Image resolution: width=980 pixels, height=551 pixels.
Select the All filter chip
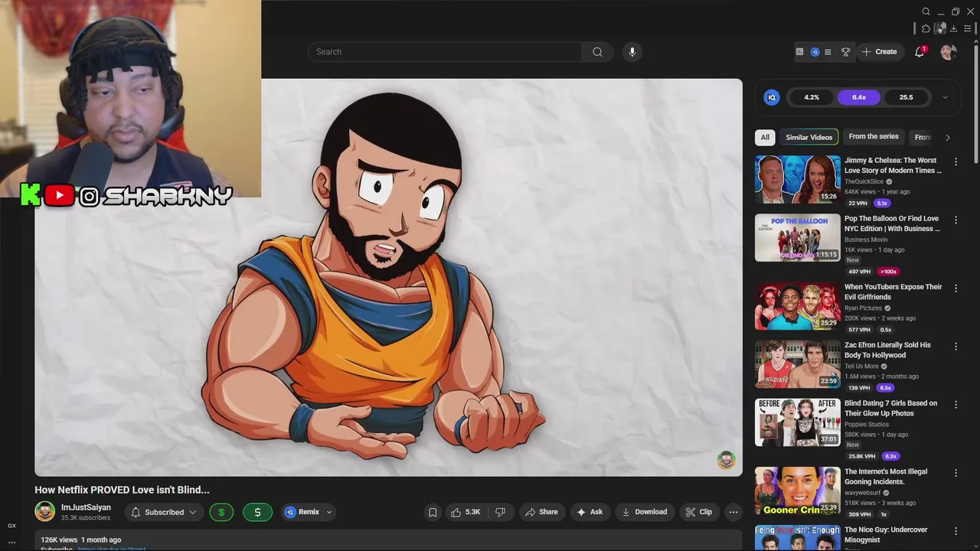pos(765,138)
